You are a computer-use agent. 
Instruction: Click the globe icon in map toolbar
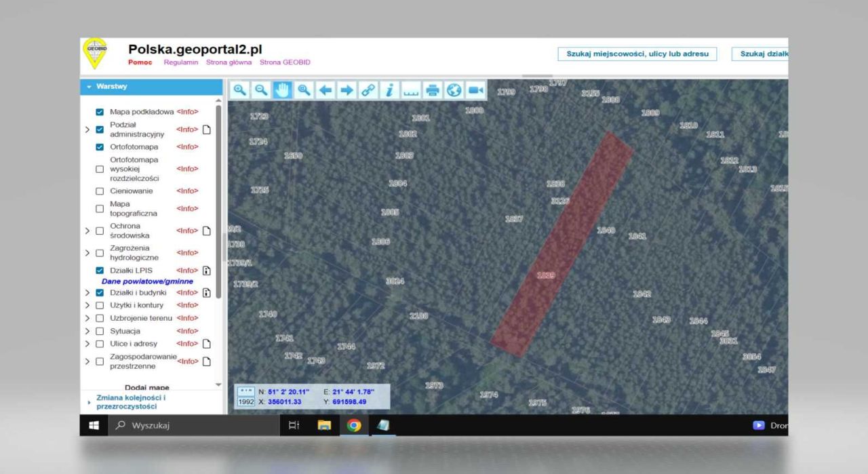(x=454, y=90)
